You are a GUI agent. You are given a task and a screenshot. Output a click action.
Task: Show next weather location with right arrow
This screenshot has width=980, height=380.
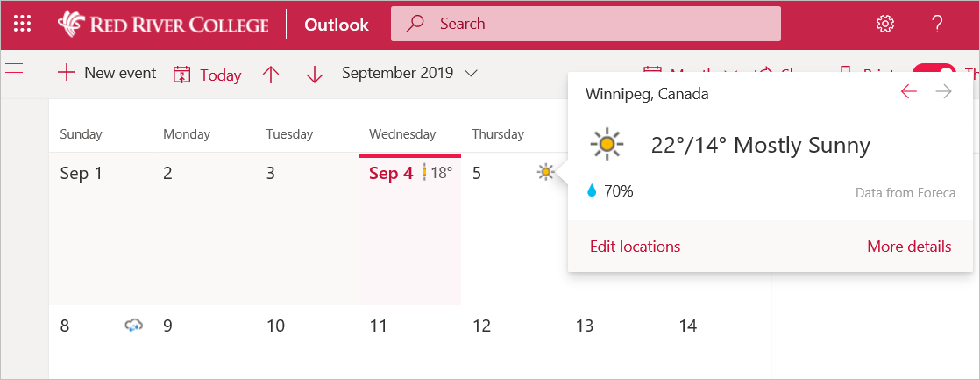[x=944, y=92]
